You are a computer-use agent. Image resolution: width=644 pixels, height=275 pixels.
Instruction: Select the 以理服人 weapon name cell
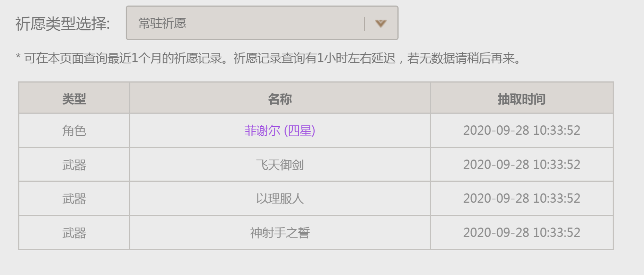pos(280,199)
